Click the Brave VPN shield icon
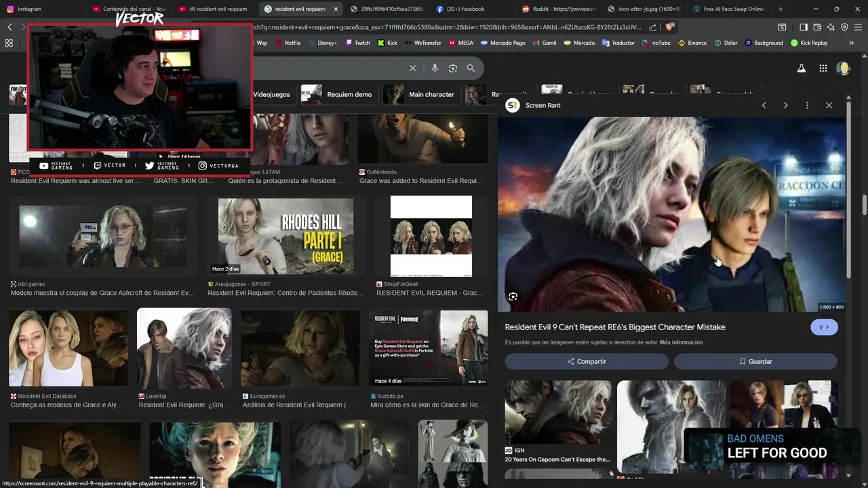 tap(844, 27)
